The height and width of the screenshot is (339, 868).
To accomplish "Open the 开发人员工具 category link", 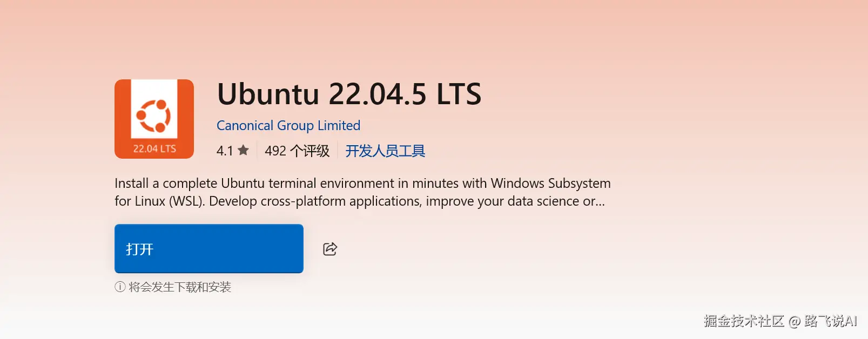I will coord(385,151).
